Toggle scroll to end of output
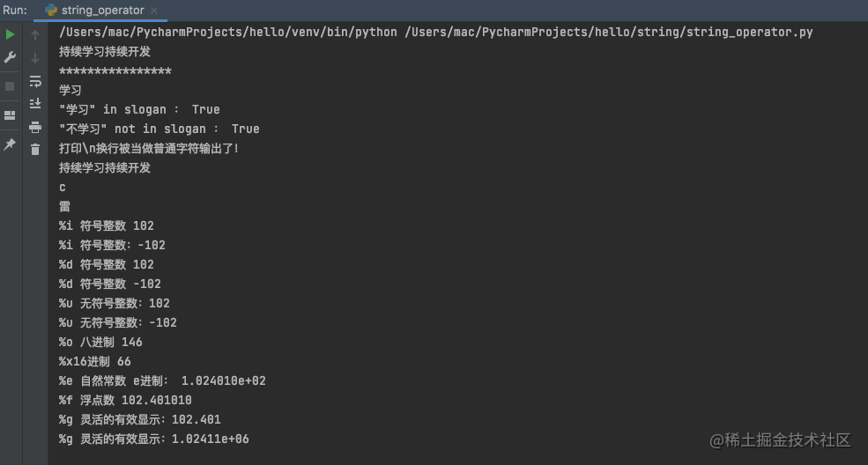Screen dimensions: 868x465 point(35,103)
